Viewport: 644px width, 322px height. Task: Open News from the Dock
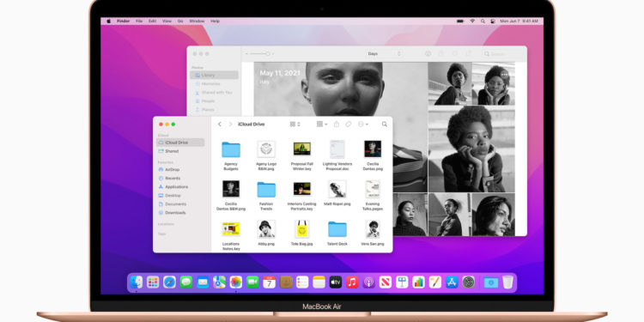(x=386, y=283)
